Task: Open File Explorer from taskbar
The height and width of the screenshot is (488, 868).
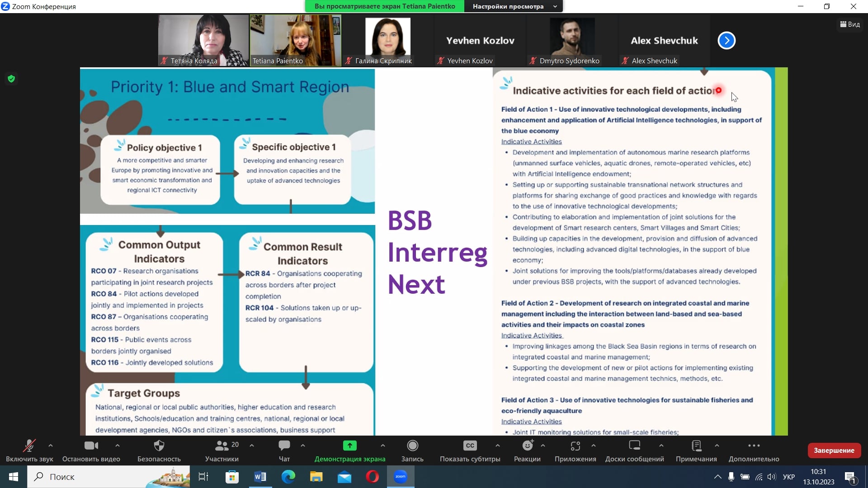Action: 316,477
